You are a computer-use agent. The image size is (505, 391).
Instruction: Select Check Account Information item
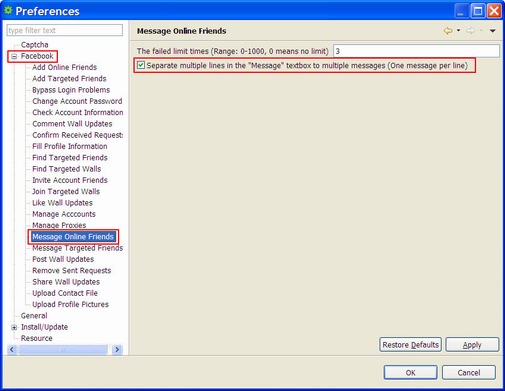(78, 113)
